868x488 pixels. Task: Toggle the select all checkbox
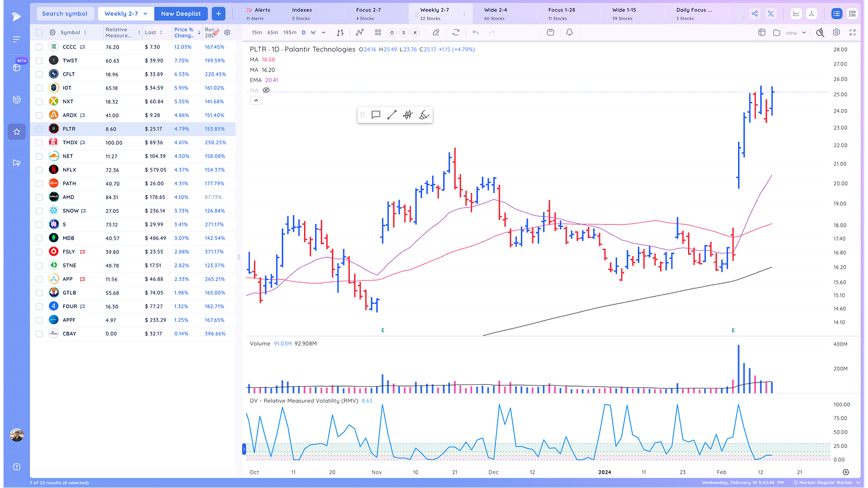pyautogui.click(x=39, y=33)
